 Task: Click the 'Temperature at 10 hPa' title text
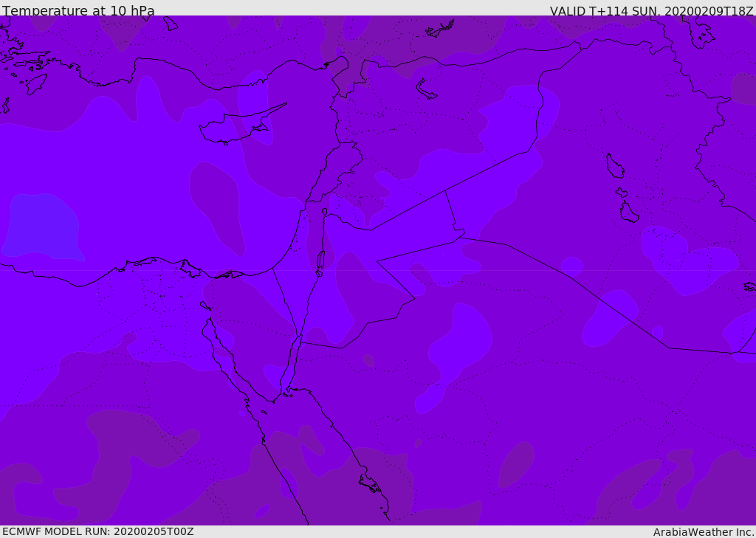[x=78, y=10]
